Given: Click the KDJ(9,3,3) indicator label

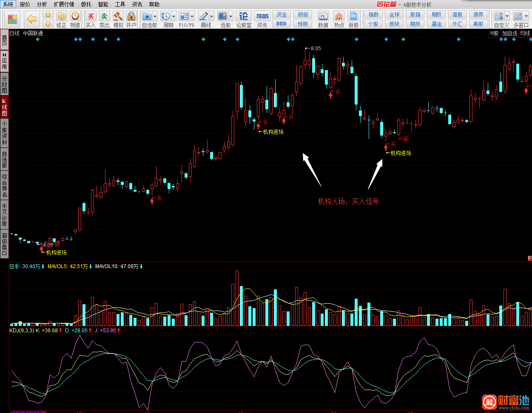Looking at the screenshot, I should click(22, 330).
